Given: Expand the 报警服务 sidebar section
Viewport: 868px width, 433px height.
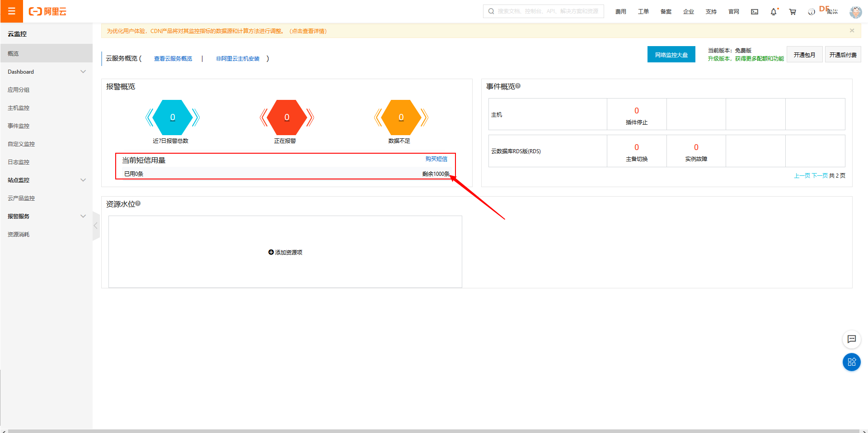Looking at the screenshot, I should 47,216.
